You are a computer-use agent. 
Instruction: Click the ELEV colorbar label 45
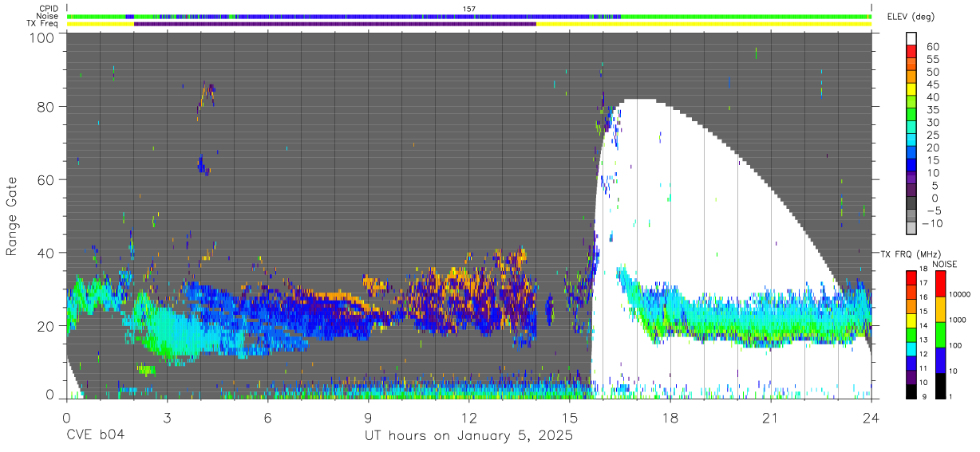tap(932, 85)
